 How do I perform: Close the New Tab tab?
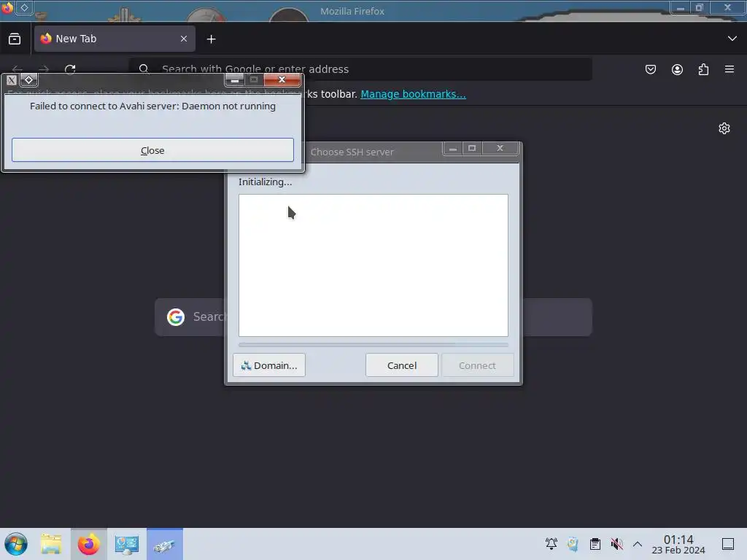pyautogui.click(x=184, y=39)
